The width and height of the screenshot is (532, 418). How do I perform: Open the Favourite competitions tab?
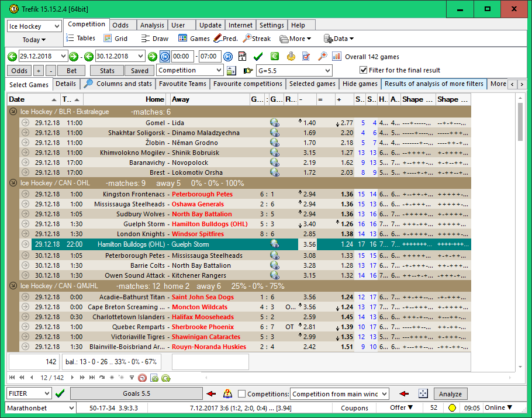[247, 84]
